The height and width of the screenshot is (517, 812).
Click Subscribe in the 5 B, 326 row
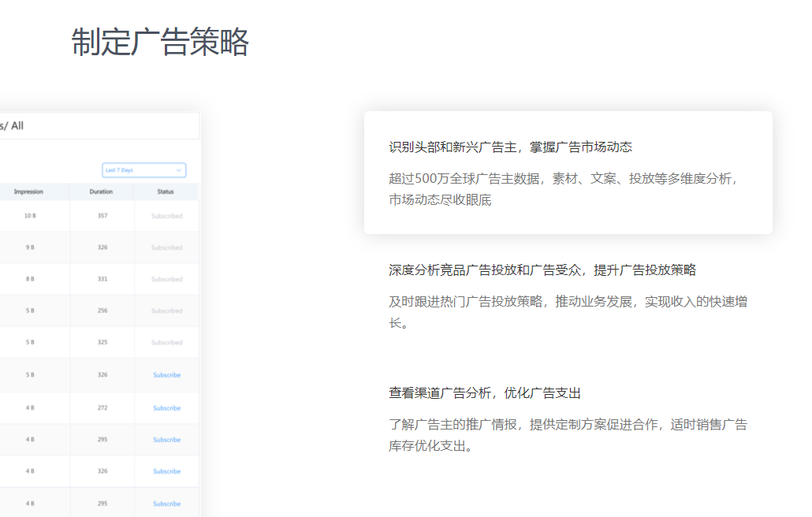coord(166,375)
